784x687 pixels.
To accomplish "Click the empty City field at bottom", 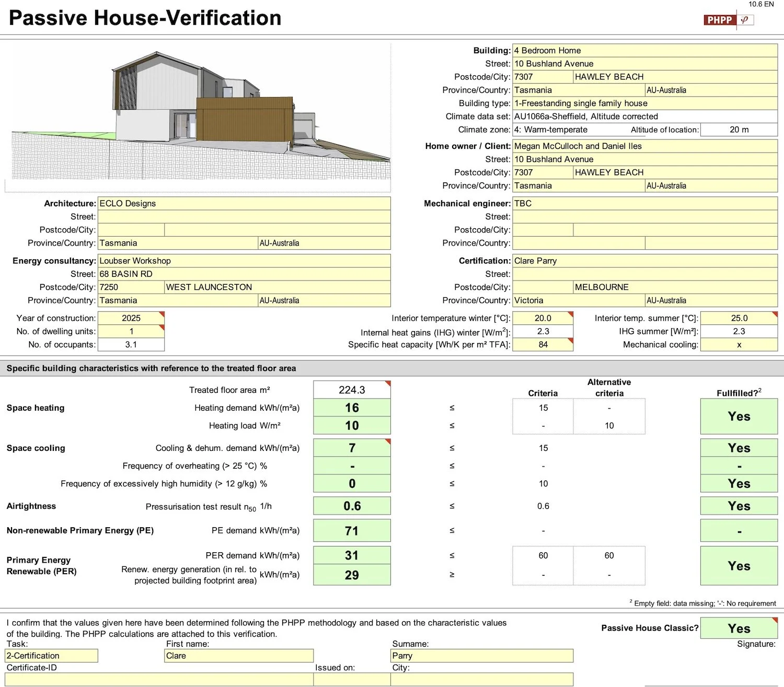I will click(482, 679).
